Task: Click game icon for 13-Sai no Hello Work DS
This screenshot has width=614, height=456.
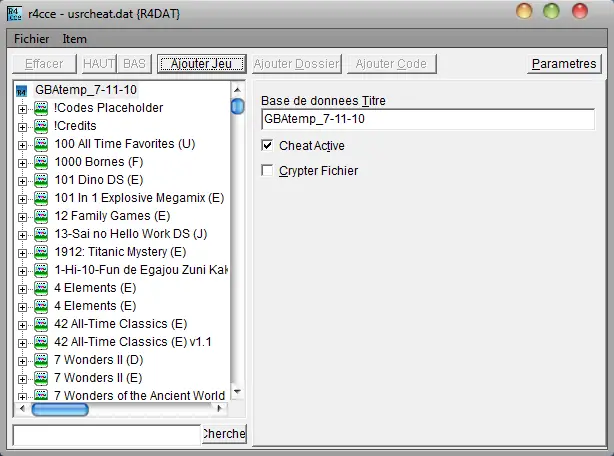Action: [41, 234]
